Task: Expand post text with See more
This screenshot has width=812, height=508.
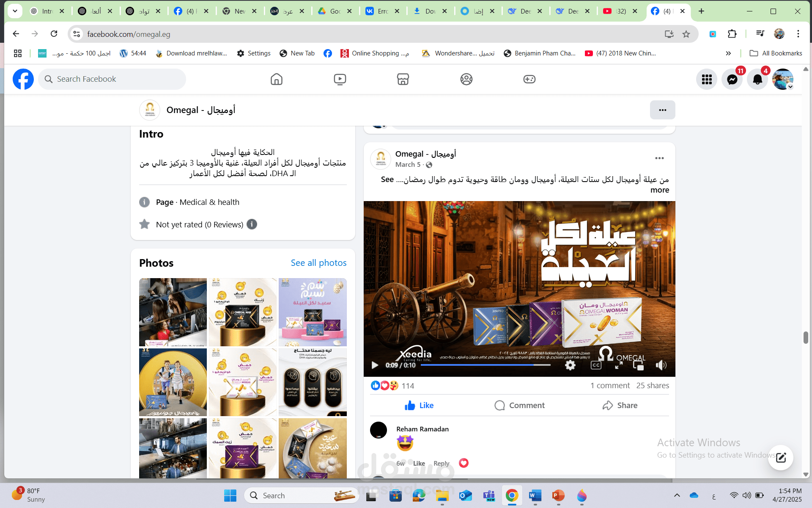Action: tap(659, 190)
